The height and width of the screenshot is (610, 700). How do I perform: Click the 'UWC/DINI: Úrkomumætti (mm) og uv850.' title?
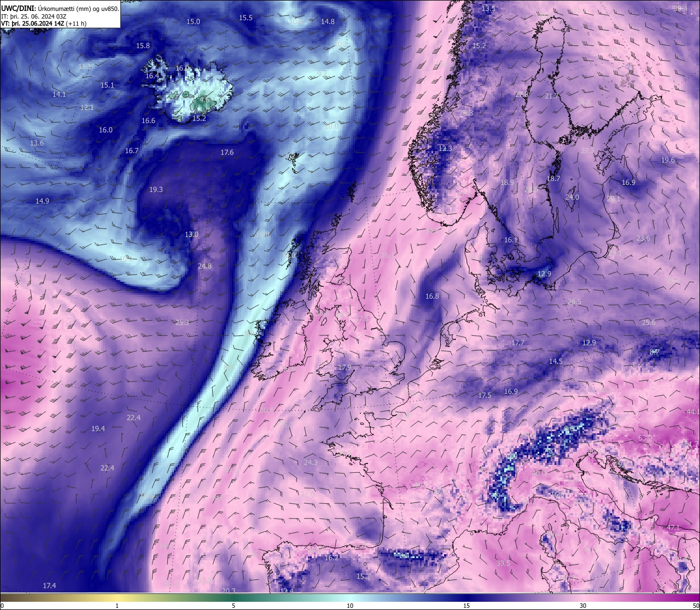[60, 9]
